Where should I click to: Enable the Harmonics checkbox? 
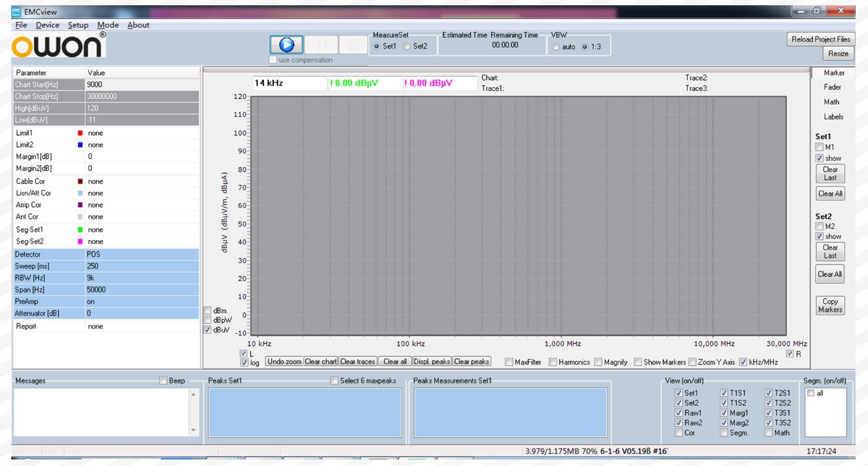(x=553, y=362)
